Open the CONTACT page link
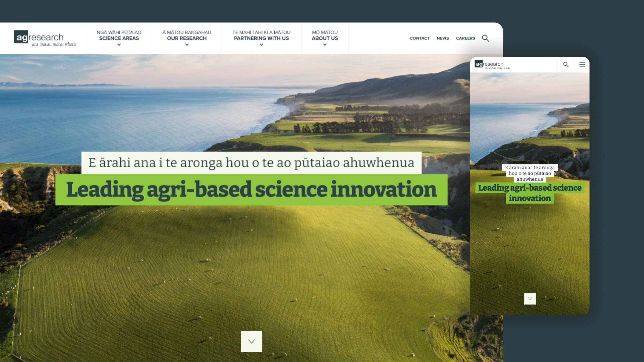 point(419,38)
